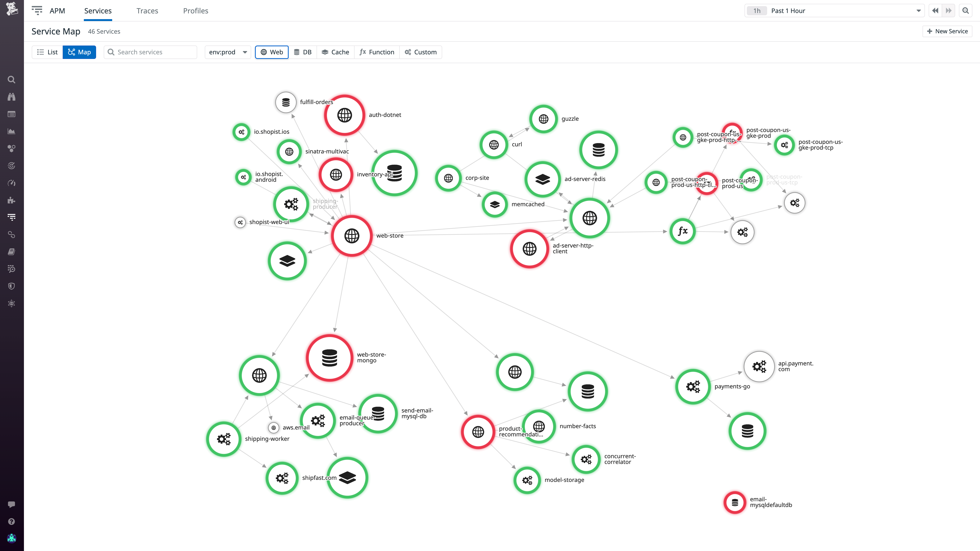Open the Watchdog binoculars icon in sidebar
The width and height of the screenshot is (980, 551).
click(11, 97)
